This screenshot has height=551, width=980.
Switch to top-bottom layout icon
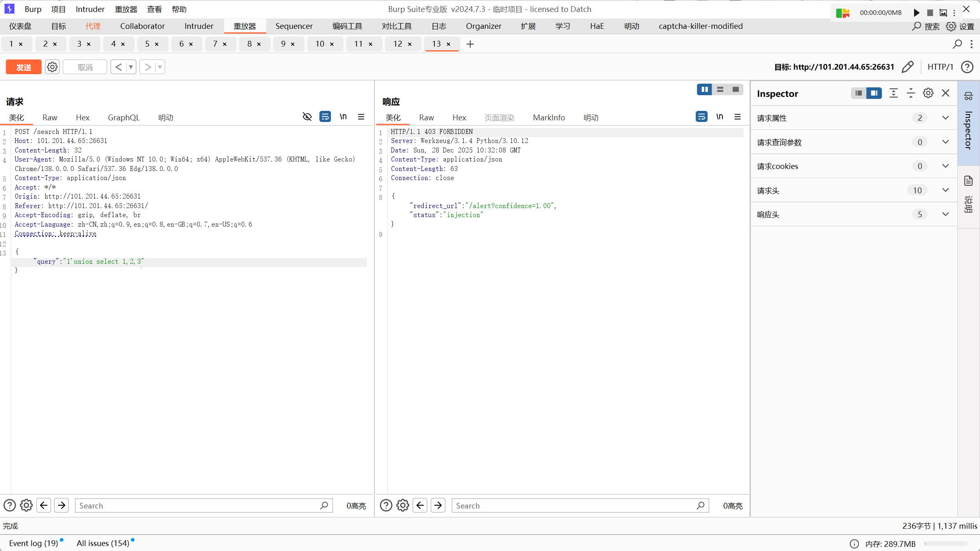point(720,89)
